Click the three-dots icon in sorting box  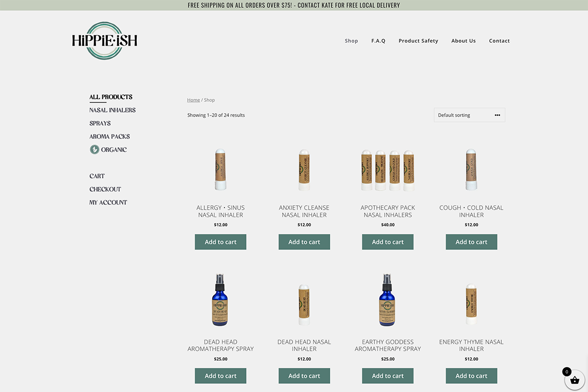coord(497,115)
